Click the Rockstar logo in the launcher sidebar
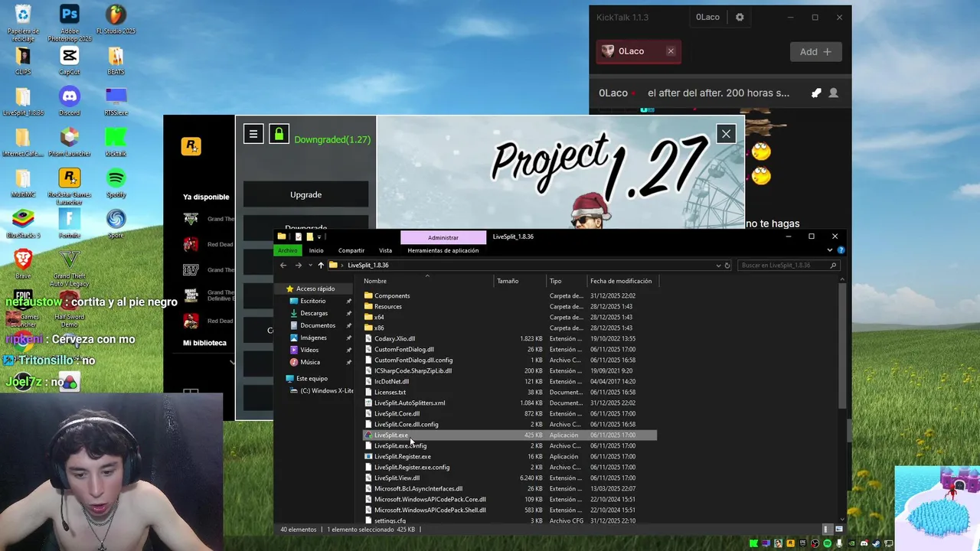The image size is (980, 551). [x=191, y=145]
